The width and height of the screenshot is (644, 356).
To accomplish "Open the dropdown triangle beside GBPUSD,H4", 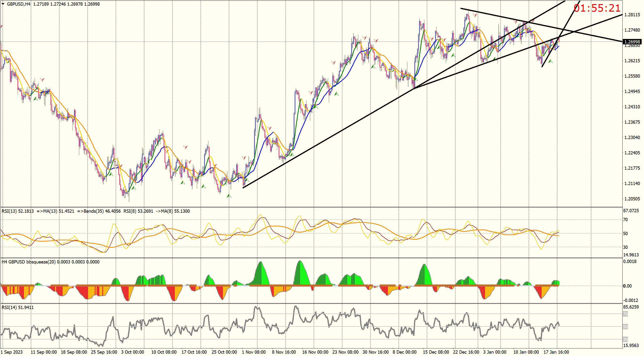I will [x=3, y=4].
